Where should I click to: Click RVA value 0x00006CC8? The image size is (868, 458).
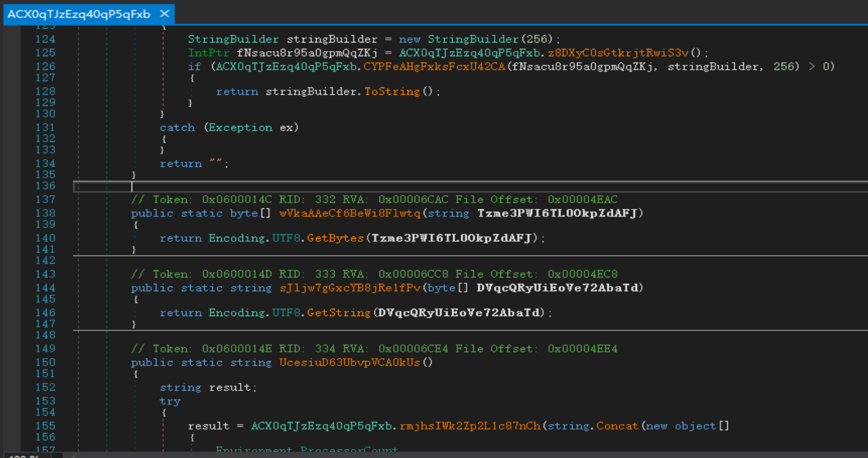413,274
